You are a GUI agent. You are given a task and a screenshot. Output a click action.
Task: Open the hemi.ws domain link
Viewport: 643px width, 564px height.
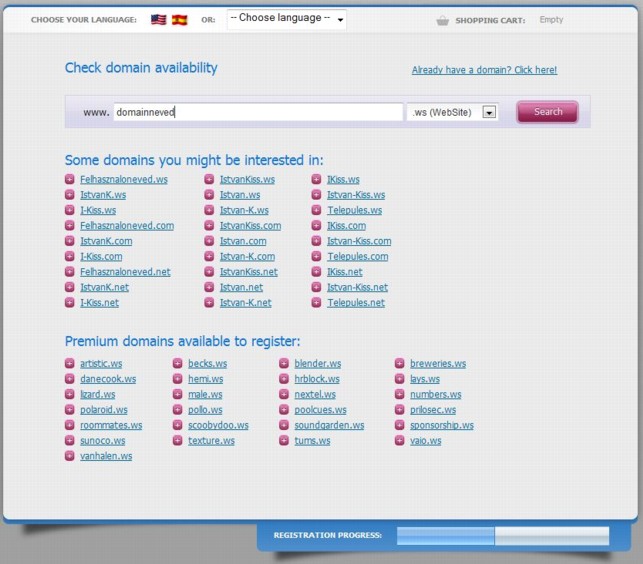pos(206,379)
